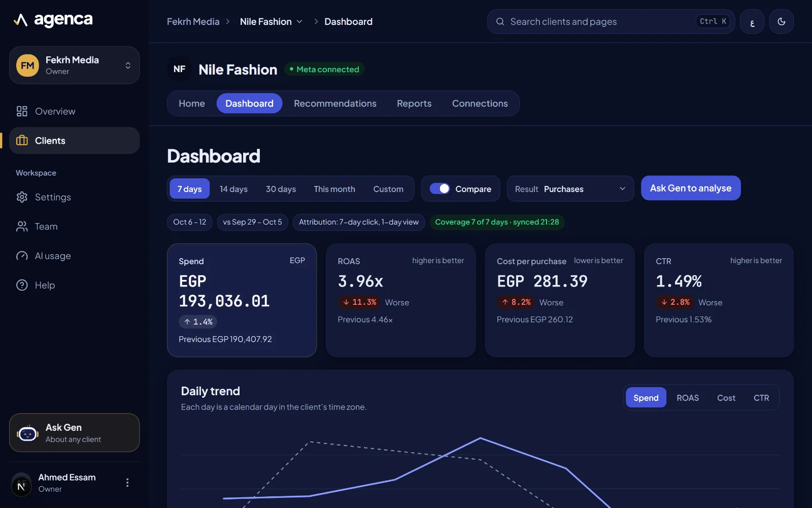The height and width of the screenshot is (508, 812).
Task: Select the Custom date range
Action: tap(388, 189)
